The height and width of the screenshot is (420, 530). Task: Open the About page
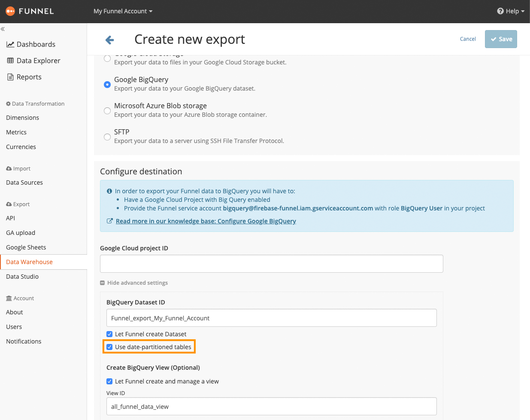coord(15,312)
